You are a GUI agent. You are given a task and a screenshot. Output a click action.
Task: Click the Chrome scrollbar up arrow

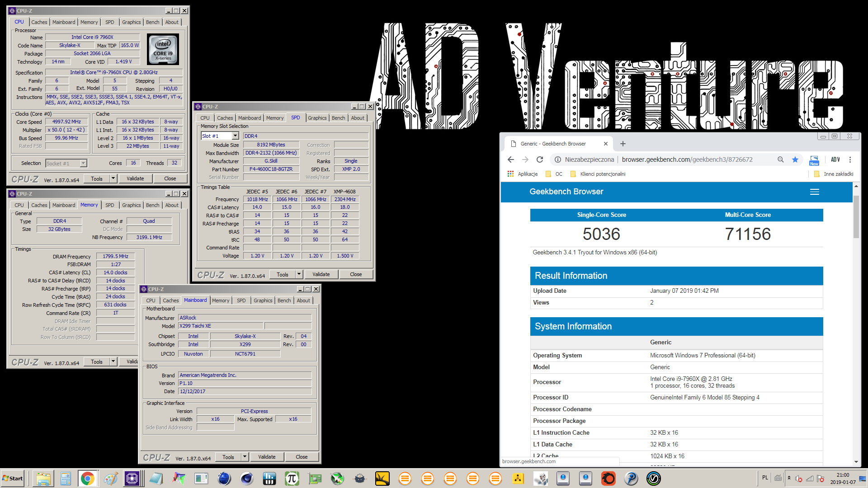[856, 186]
